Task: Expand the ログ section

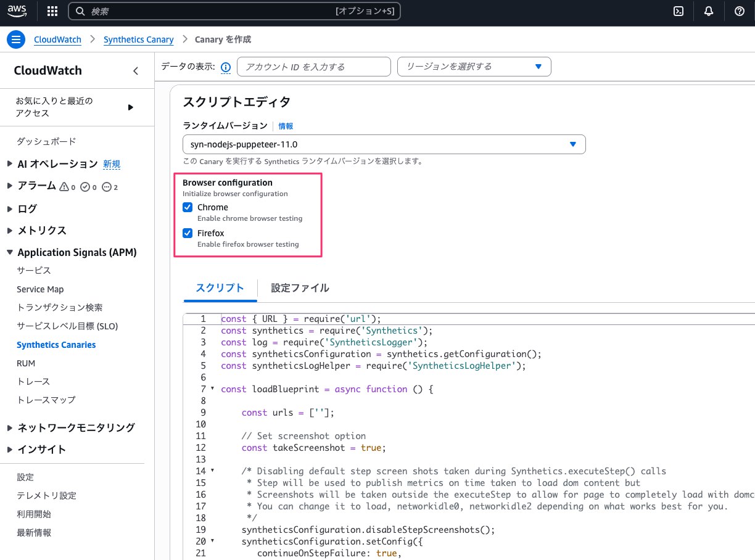Action: coord(9,208)
